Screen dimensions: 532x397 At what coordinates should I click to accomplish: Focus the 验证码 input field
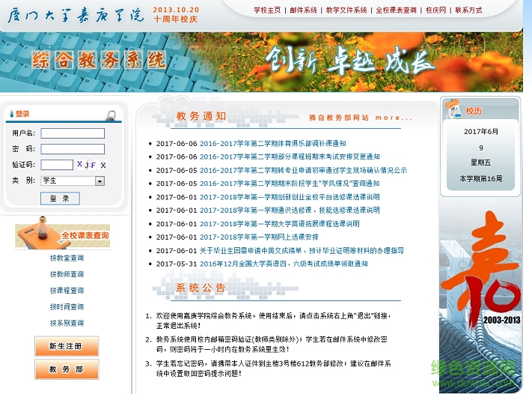point(57,165)
